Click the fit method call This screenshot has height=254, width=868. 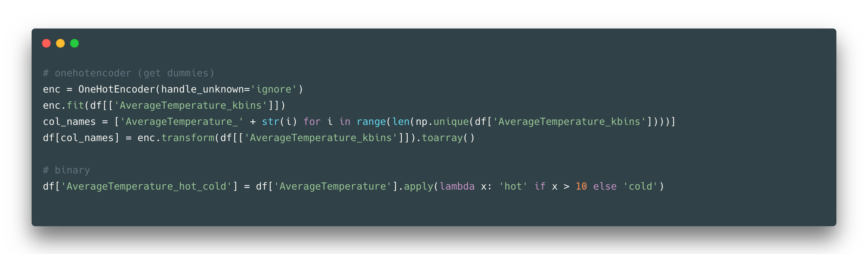click(75, 106)
